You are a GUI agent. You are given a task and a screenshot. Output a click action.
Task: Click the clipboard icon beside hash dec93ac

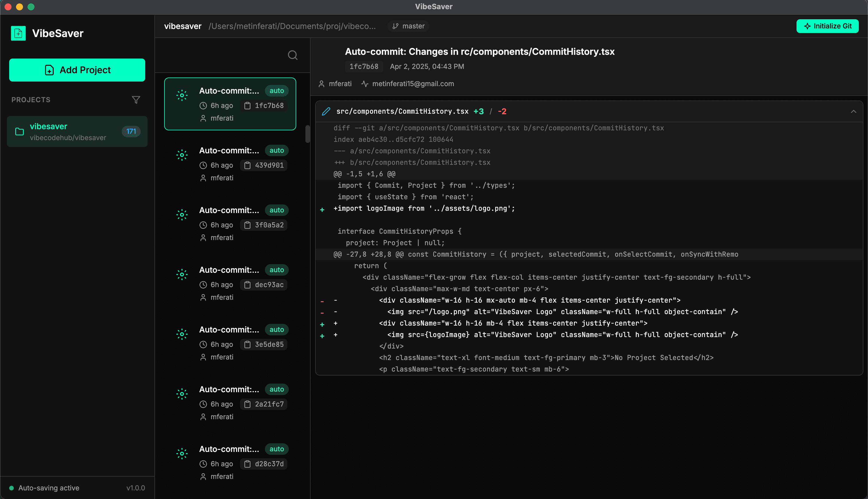(x=247, y=285)
